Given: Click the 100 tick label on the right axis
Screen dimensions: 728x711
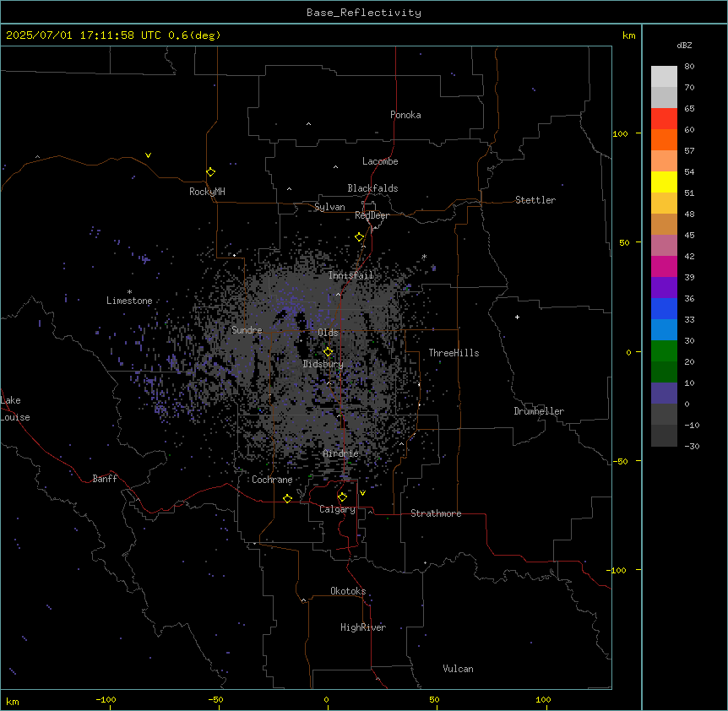Looking at the screenshot, I should [620, 133].
